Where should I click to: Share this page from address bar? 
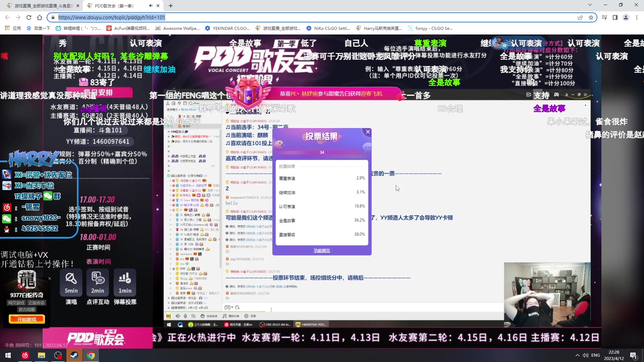[580, 17]
